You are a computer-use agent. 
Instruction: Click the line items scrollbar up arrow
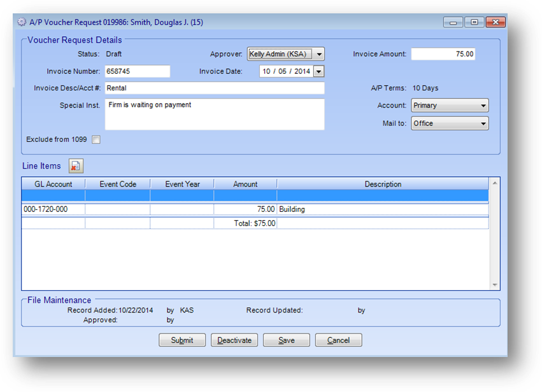(x=495, y=183)
